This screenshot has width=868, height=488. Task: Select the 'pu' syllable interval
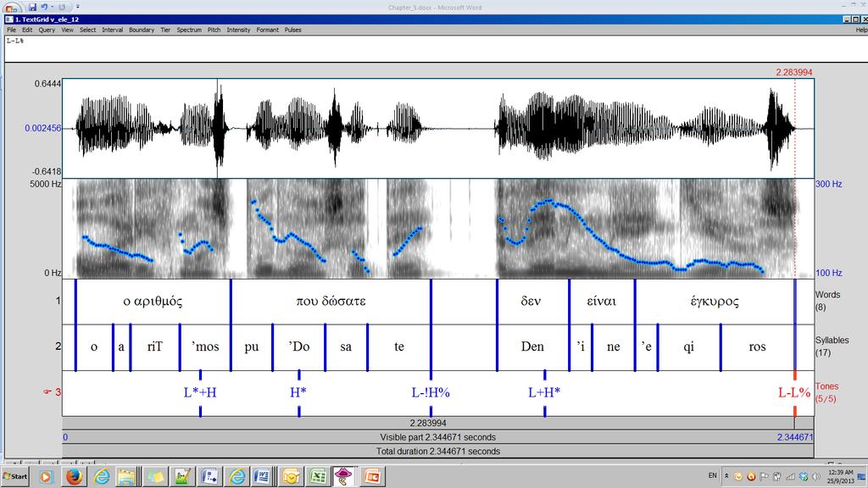coord(251,347)
